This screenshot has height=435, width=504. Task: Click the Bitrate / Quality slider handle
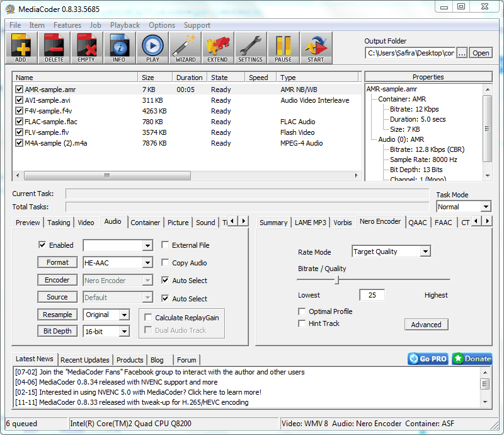pyautogui.click(x=336, y=280)
